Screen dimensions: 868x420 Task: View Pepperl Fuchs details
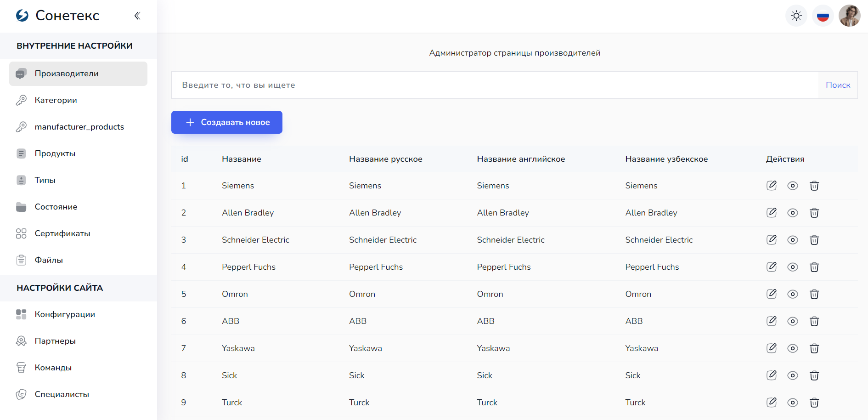click(793, 267)
